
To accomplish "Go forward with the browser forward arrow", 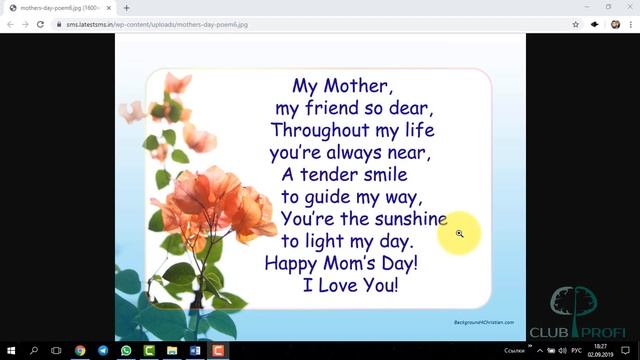I will click(x=25, y=24).
